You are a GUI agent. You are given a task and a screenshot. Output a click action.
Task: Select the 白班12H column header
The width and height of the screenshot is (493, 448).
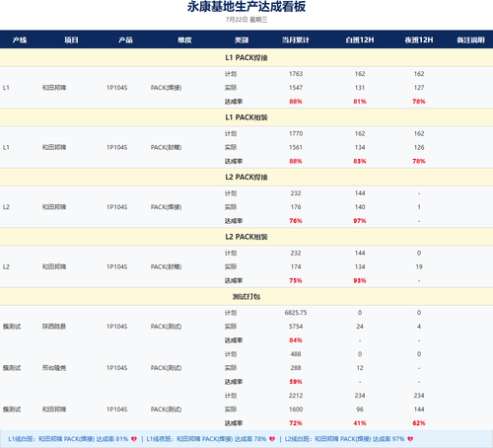point(360,39)
